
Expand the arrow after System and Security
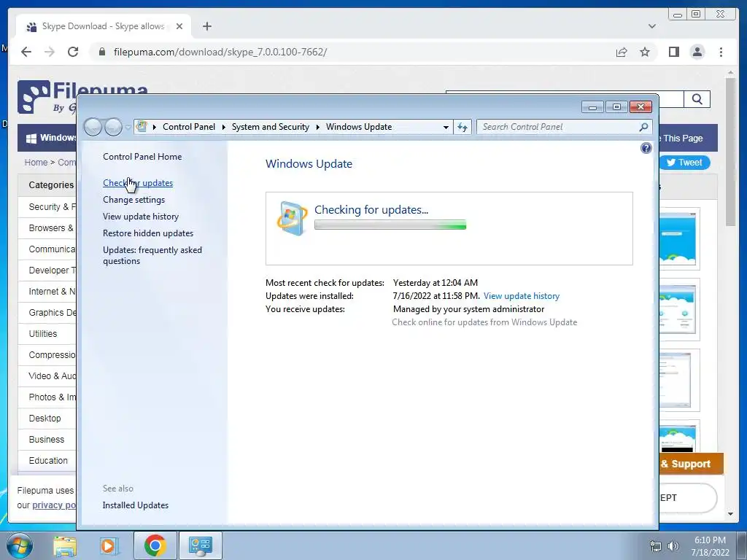(318, 127)
